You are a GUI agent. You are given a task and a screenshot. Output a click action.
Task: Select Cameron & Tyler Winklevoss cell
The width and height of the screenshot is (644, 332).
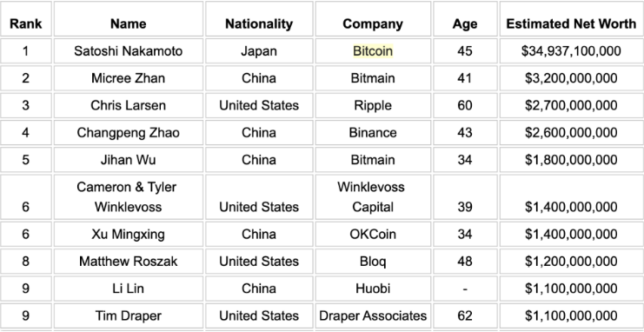pyautogui.click(x=128, y=196)
